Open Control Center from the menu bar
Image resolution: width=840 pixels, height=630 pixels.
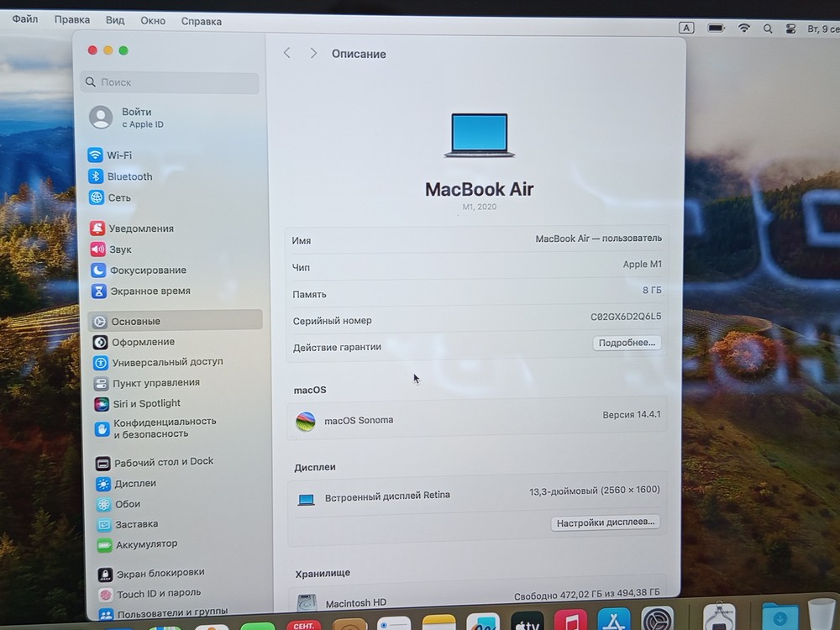tap(790, 27)
